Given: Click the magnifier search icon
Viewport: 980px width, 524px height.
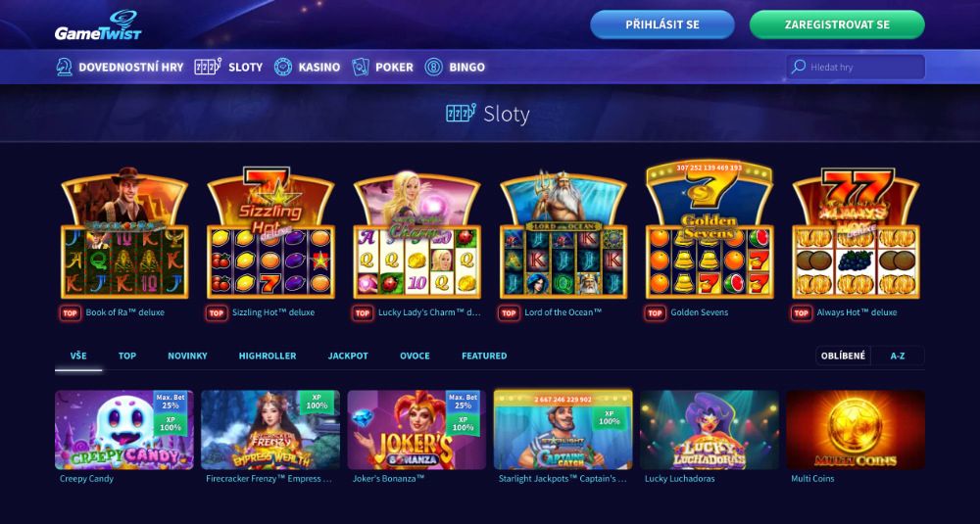Looking at the screenshot, I should tap(798, 67).
